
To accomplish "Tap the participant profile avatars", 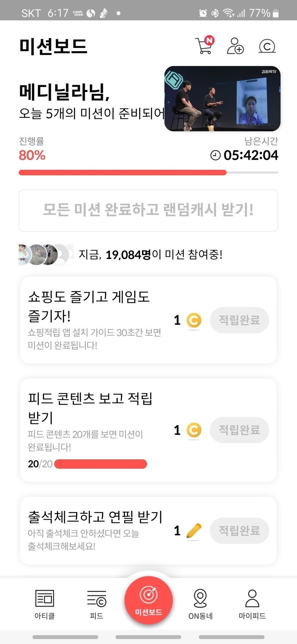I will pyautogui.click(x=45, y=254).
